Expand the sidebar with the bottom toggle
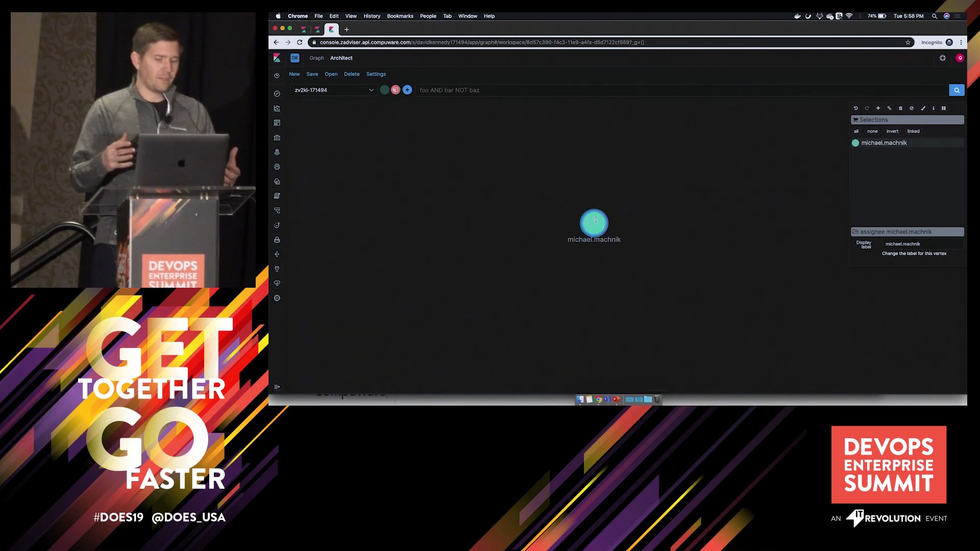The image size is (980, 551). pos(277,387)
